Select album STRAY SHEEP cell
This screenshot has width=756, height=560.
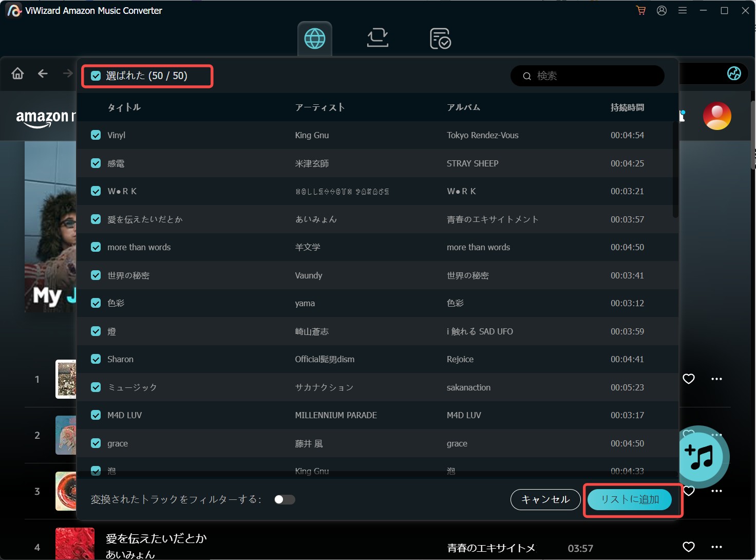[472, 163]
